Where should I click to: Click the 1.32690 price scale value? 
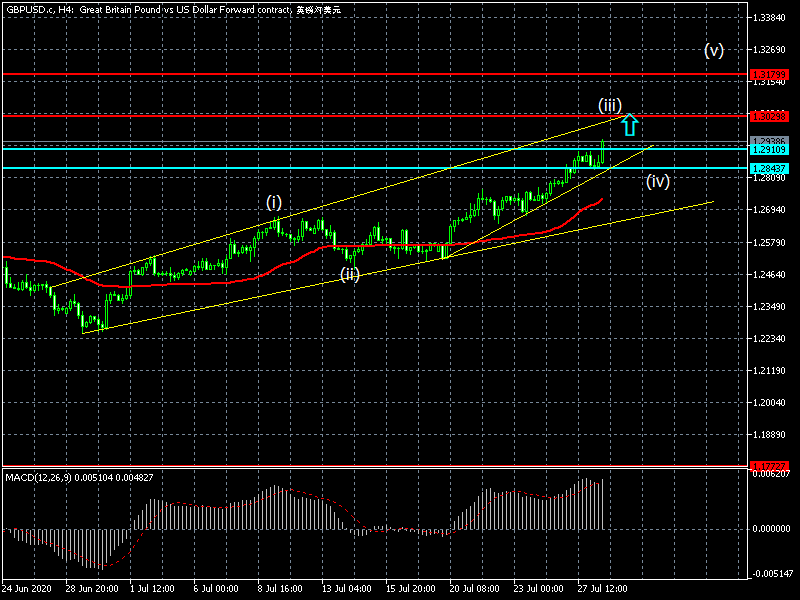[769, 50]
